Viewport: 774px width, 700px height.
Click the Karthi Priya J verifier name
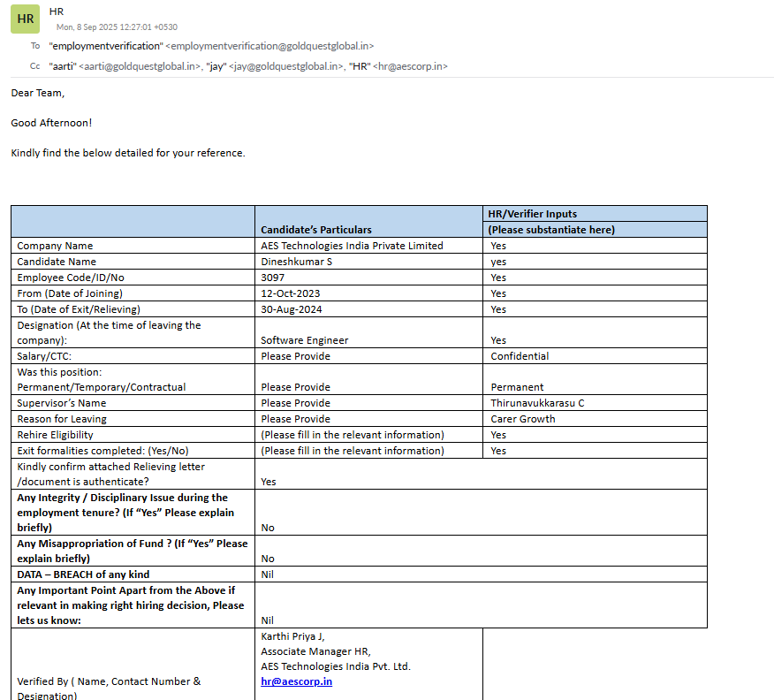click(292, 636)
